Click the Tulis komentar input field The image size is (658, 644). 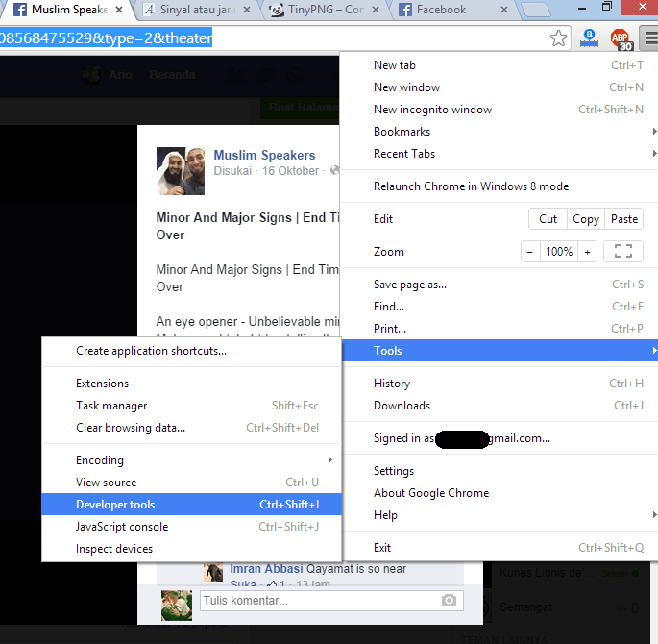[x=317, y=601]
